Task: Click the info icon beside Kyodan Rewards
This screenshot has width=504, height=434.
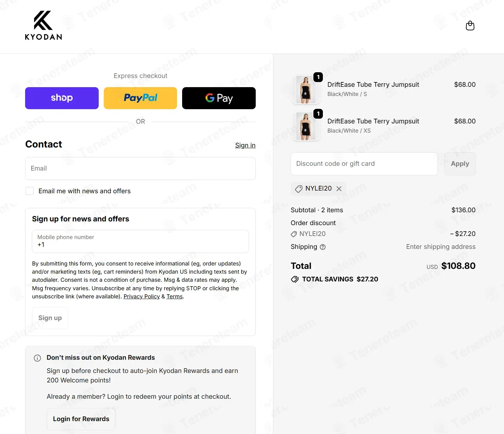Action: pyautogui.click(x=37, y=358)
